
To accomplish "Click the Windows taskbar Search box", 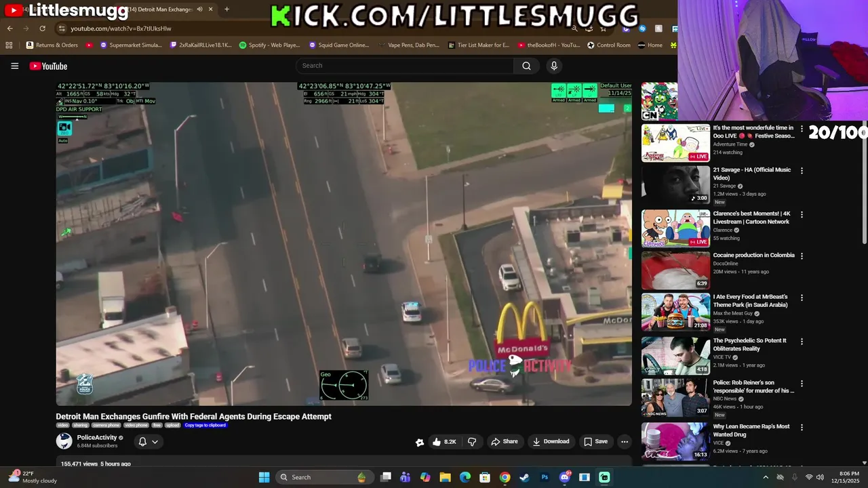I will [323, 477].
